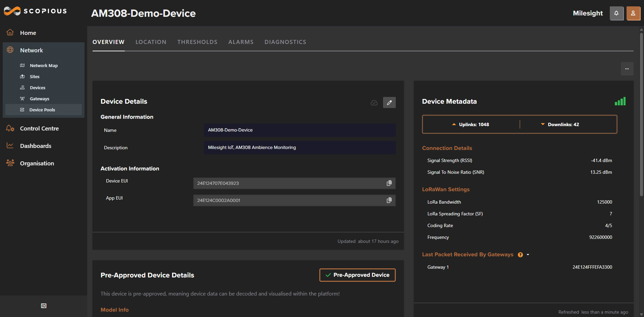Click the App EUI field 24E124C0002A0001
Viewport: 644px width, 317px height.
point(294,200)
